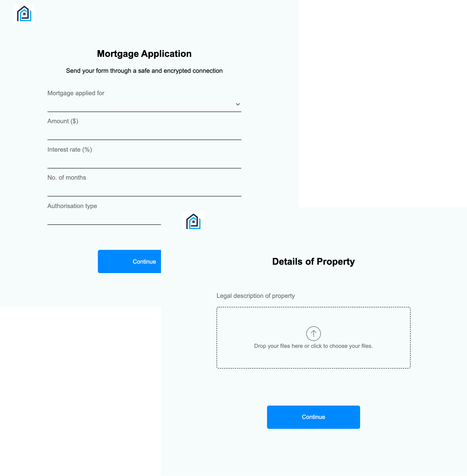Click Continue on the mortgage application form
The height and width of the screenshot is (476, 467).
pyautogui.click(x=129, y=261)
